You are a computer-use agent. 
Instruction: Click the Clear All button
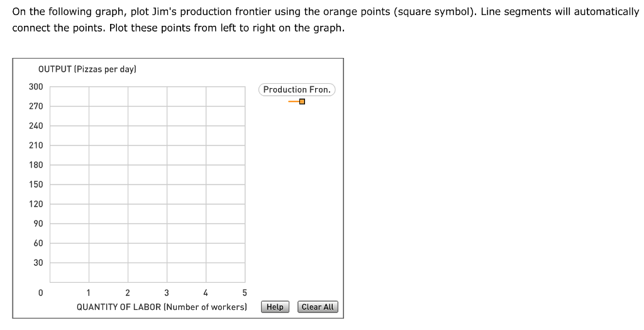(318, 307)
